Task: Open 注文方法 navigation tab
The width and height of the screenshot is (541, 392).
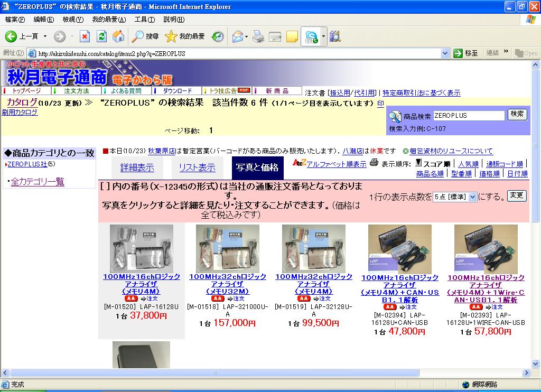Action: pyautogui.click(x=76, y=91)
